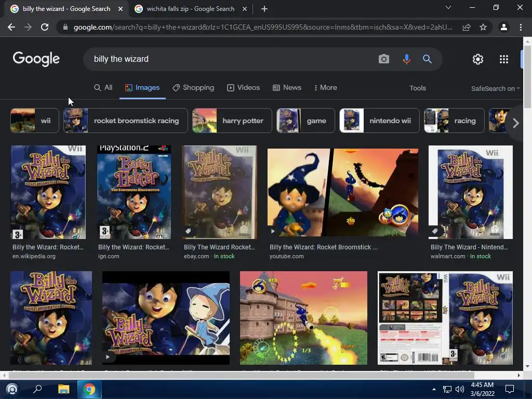Open Shopping results tab

tap(193, 87)
